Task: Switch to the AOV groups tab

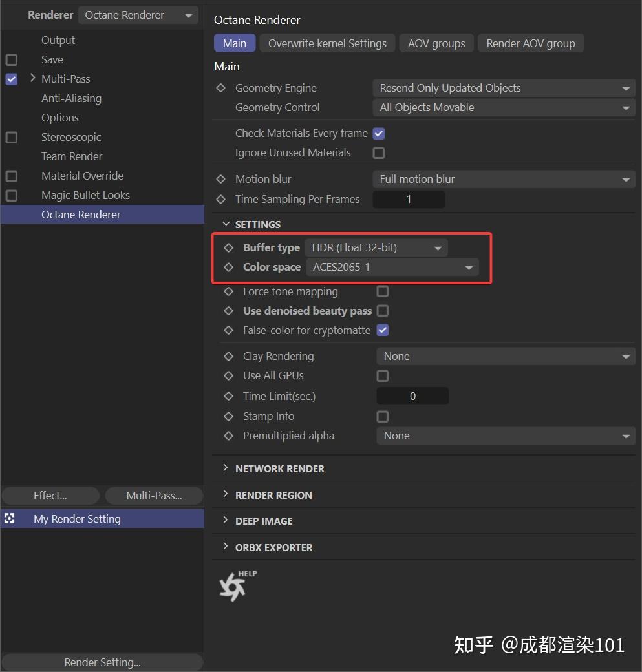Action: pos(436,43)
